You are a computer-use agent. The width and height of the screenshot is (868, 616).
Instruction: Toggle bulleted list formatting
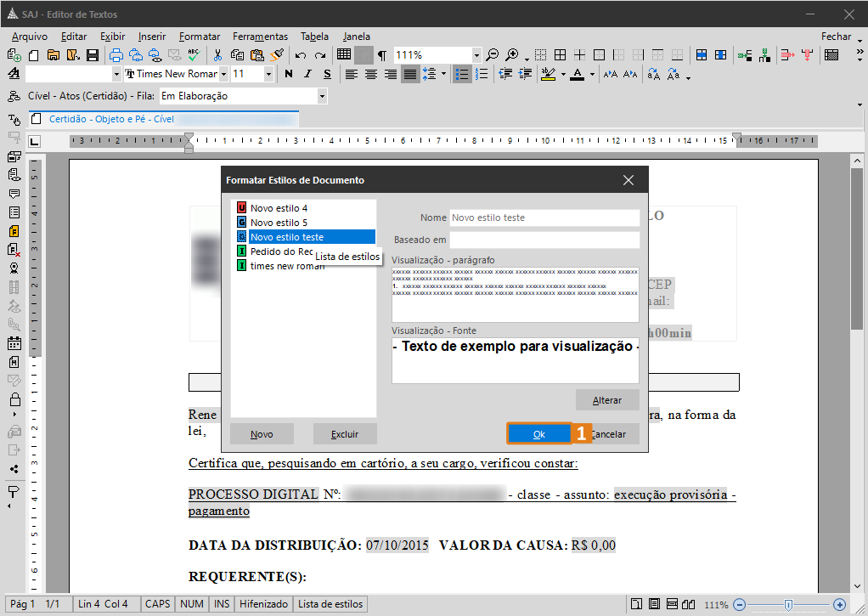pos(462,74)
